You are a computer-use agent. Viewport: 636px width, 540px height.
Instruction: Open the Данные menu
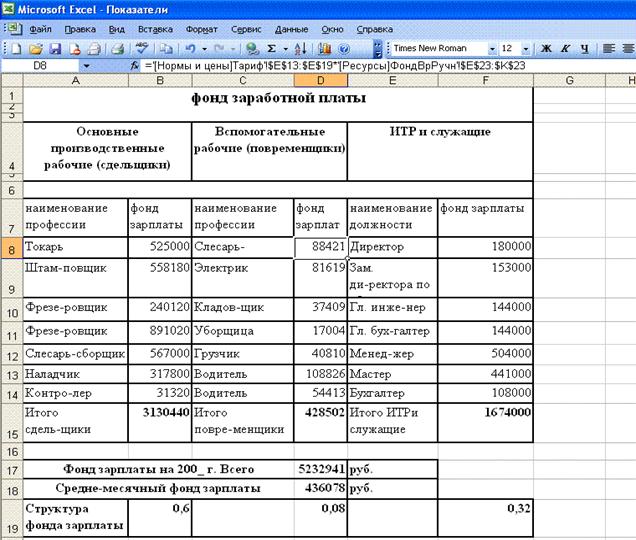click(x=291, y=29)
